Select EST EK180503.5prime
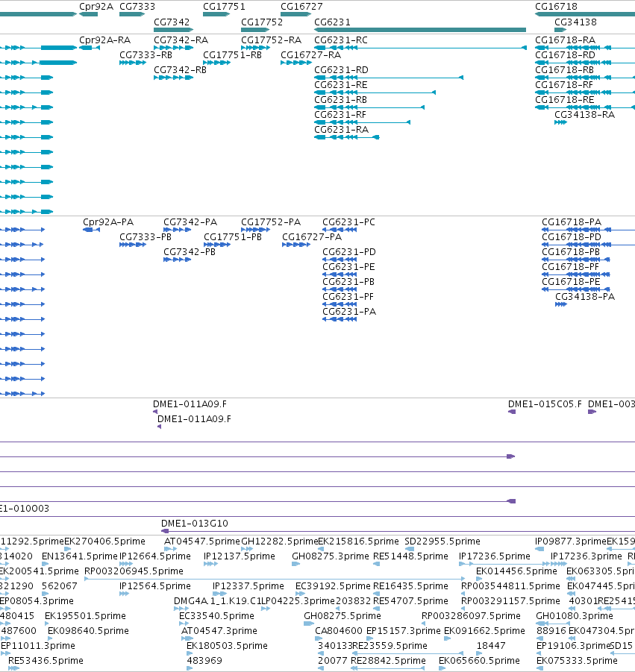The image size is (635, 672). pyautogui.click(x=227, y=646)
